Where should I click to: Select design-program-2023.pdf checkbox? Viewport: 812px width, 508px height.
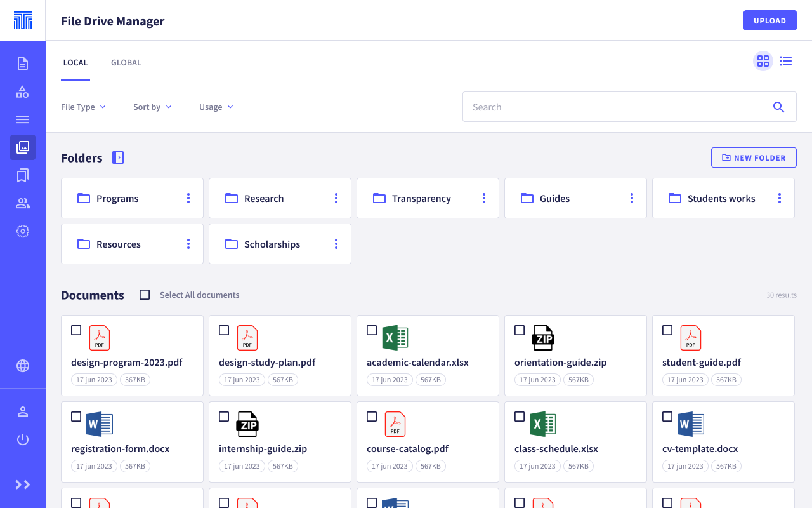pyautogui.click(x=76, y=330)
